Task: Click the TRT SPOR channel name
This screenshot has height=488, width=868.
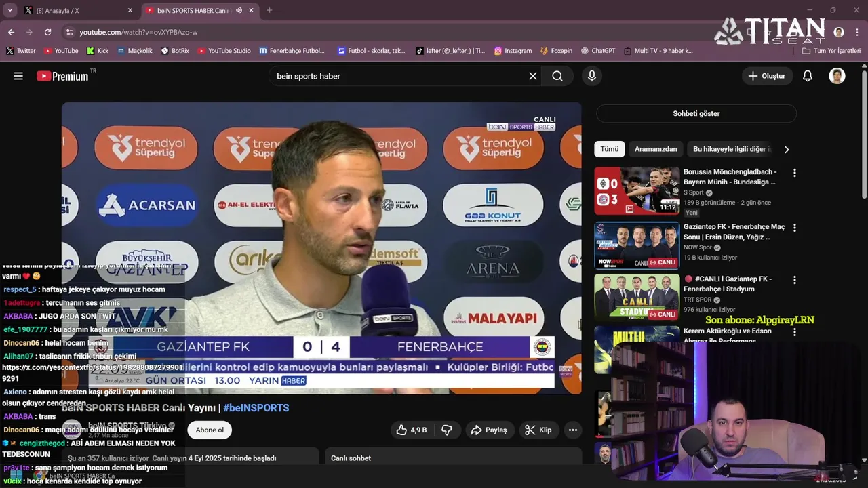Action: (x=698, y=300)
